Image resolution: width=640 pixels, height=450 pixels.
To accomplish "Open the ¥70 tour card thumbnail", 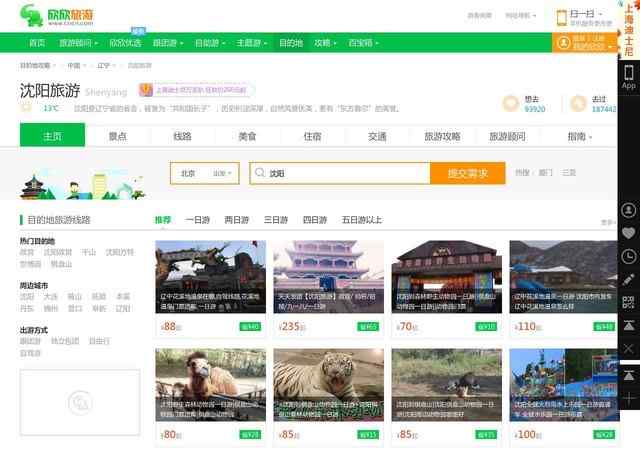I will click(447, 276).
